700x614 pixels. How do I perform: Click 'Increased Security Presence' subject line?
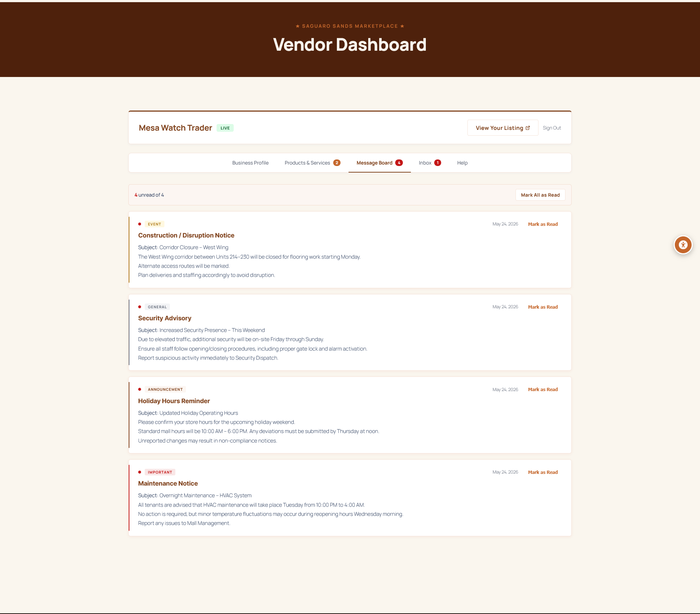pyautogui.click(x=201, y=330)
